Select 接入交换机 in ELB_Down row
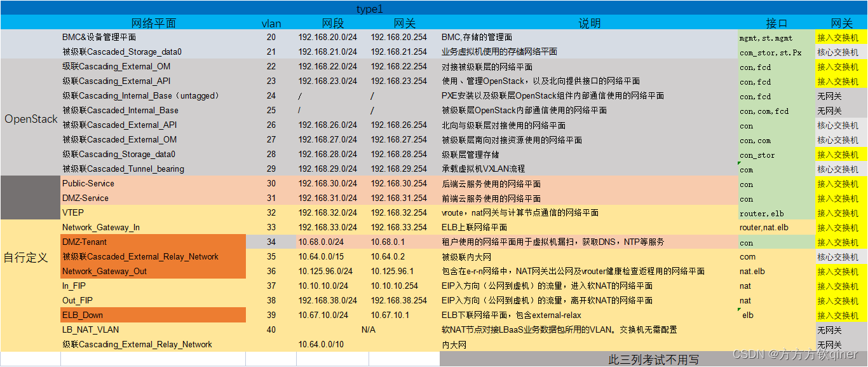The height and width of the screenshot is (367, 868). 841,315
